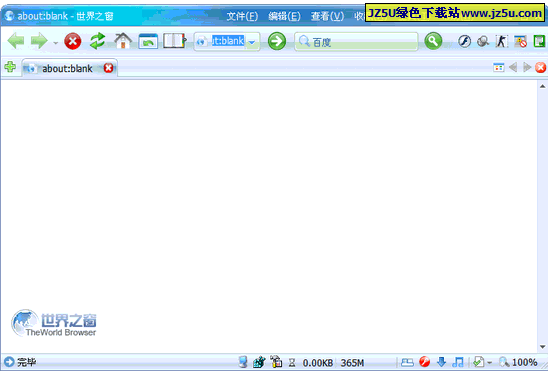Click the page checkmark status icon

pyautogui.click(x=478, y=362)
